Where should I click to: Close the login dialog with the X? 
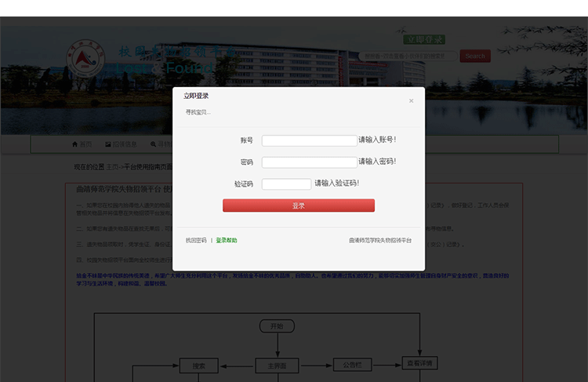(x=412, y=101)
